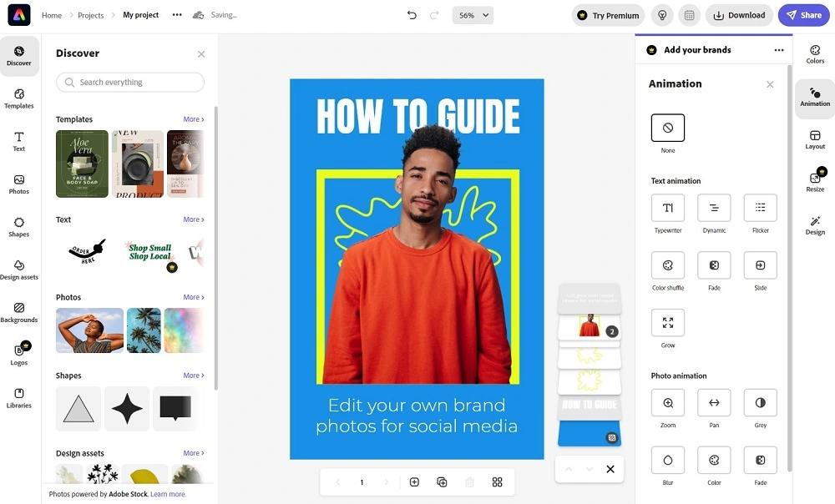This screenshot has height=504, width=835.
Task: Open the Colors panel on right sidebar
Action: (815, 53)
